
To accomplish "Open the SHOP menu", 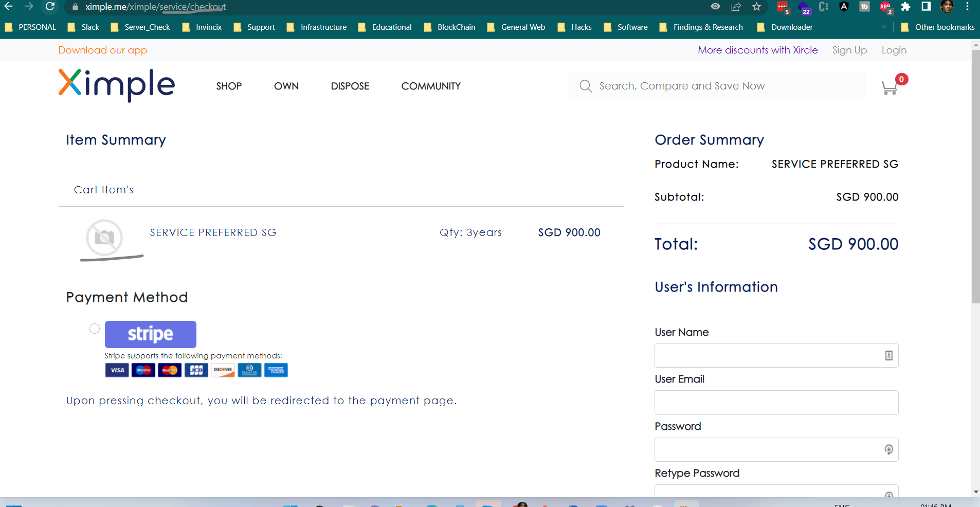I will pos(229,86).
